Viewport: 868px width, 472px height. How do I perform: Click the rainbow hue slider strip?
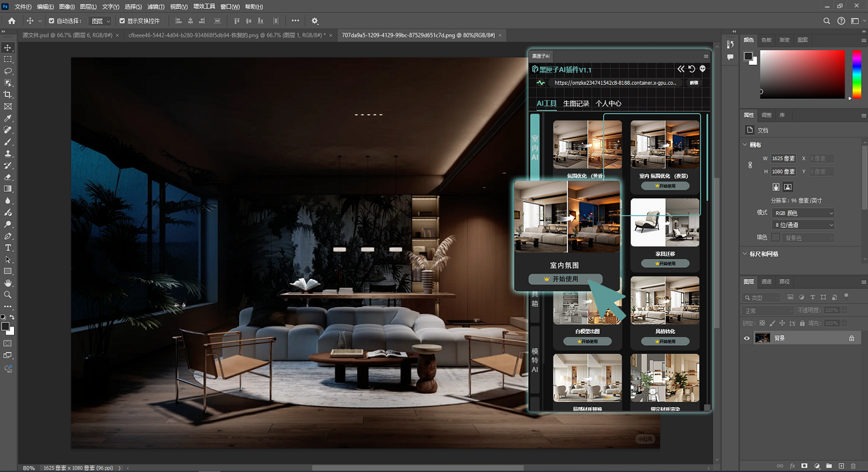(856, 74)
